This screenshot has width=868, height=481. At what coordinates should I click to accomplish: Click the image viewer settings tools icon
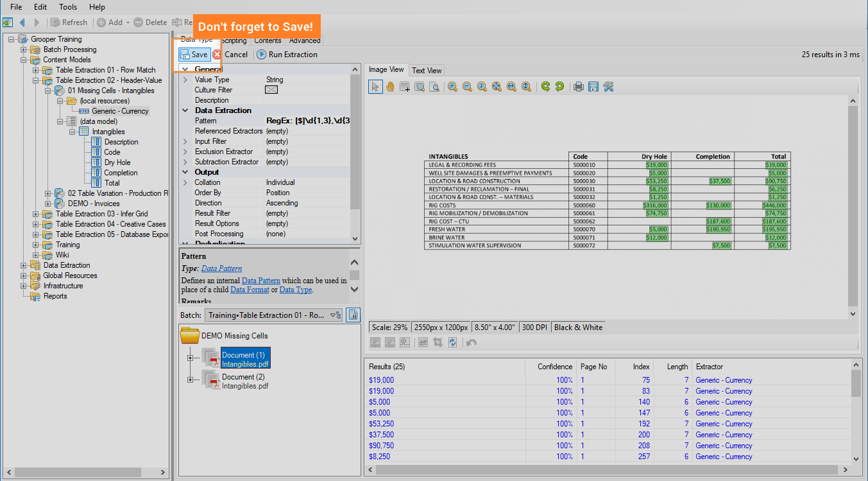pyautogui.click(x=608, y=87)
